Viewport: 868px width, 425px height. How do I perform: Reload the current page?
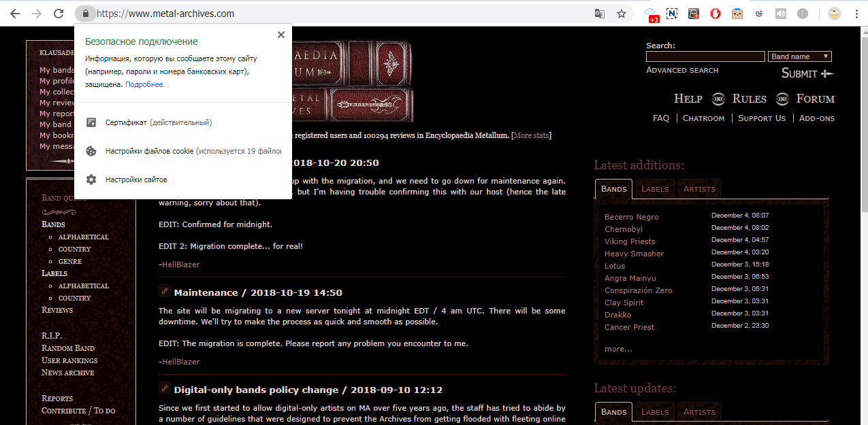(x=59, y=14)
